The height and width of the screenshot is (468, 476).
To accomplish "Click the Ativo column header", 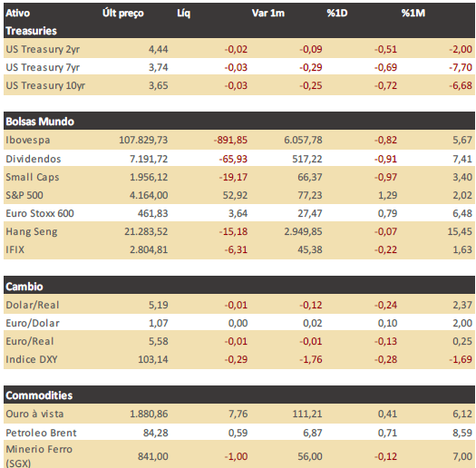I will (x=17, y=13).
